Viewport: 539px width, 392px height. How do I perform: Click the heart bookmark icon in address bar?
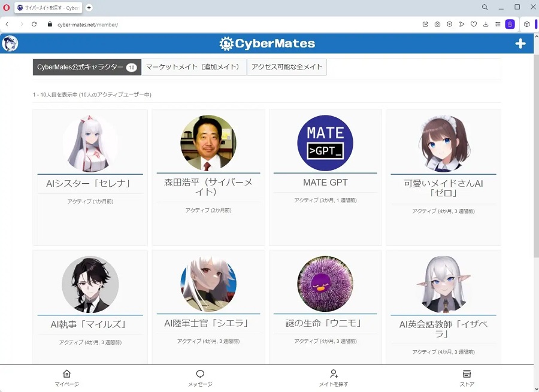pos(473,25)
